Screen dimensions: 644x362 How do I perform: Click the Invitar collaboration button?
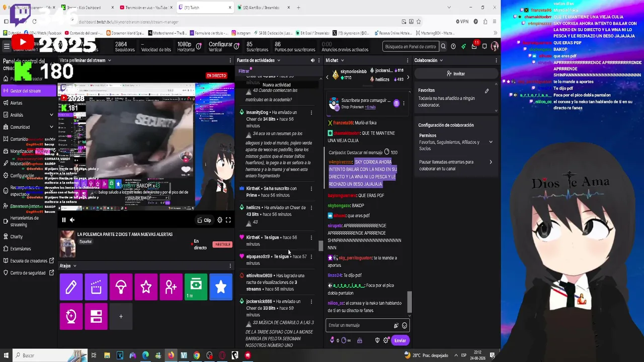[456, 74]
